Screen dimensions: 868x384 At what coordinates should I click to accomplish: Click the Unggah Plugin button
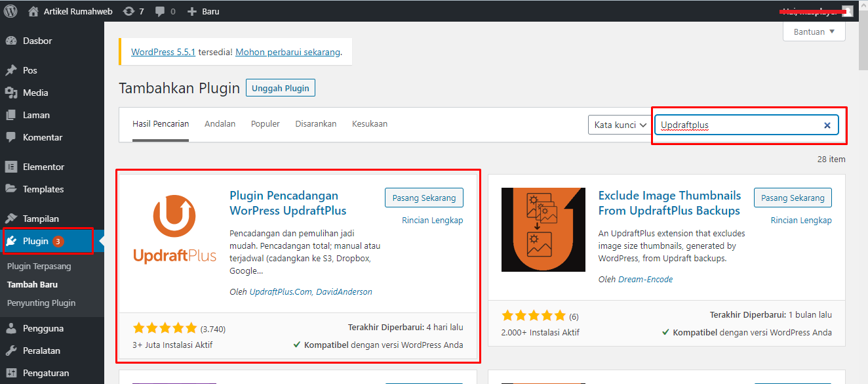tap(280, 87)
